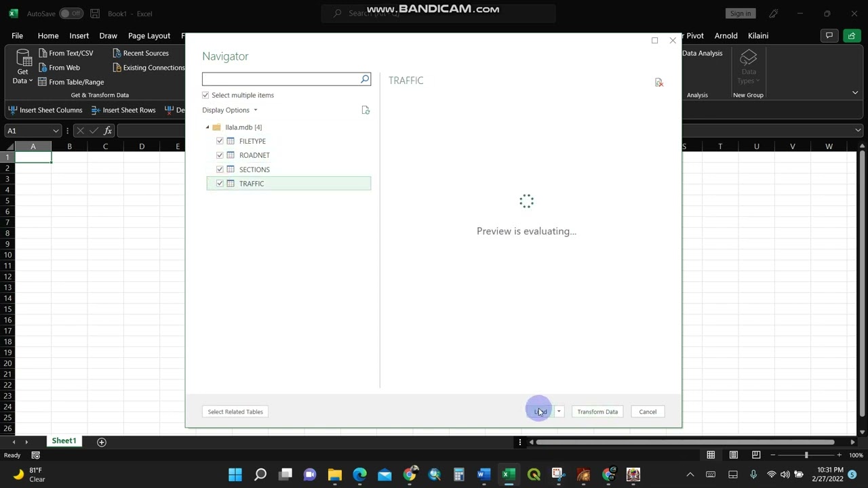This screenshot has height=488, width=868.
Task: Click the preview refresh icon beside TRAFFIC
Action: 658,82
